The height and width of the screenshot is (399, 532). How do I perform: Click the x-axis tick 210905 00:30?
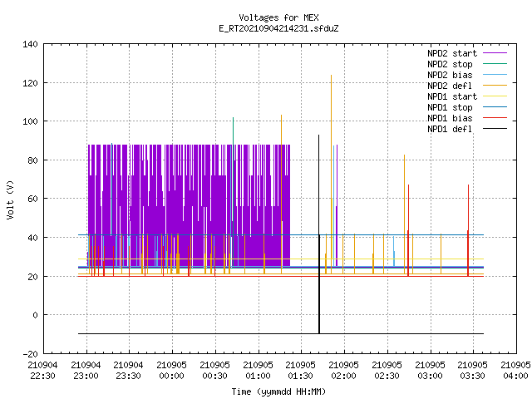(x=214, y=371)
